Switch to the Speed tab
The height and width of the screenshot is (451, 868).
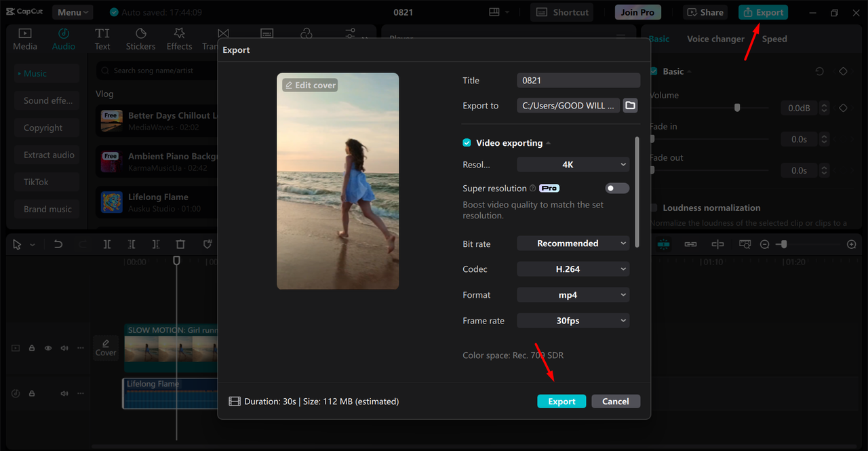point(774,39)
